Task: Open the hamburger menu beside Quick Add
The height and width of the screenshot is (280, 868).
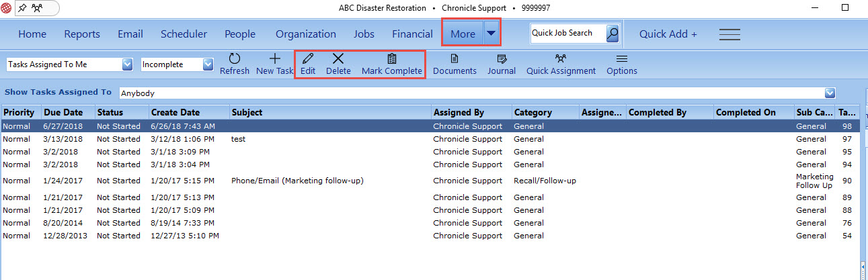Action: [x=729, y=34]
